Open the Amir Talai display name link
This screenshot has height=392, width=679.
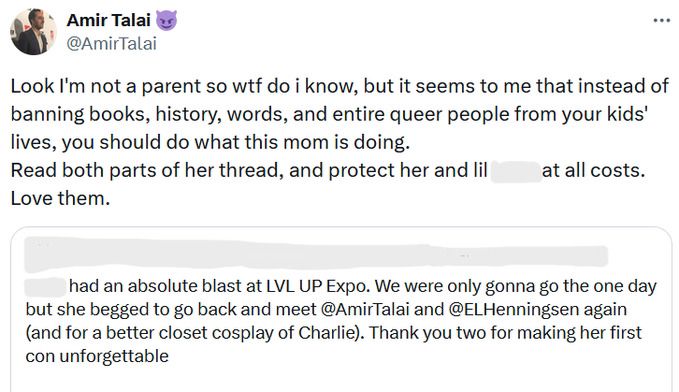[x=108, y=20]
